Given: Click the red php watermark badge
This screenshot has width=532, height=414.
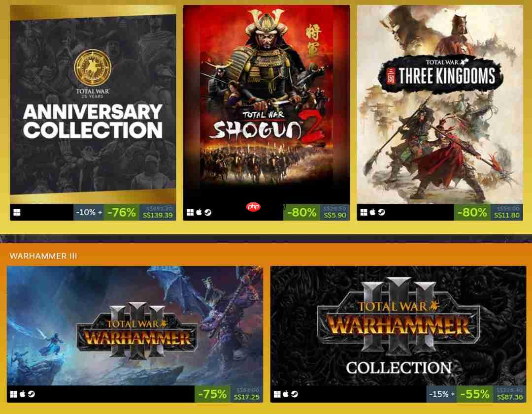Looking at the screenshot, I should click(x=254, y=206).
